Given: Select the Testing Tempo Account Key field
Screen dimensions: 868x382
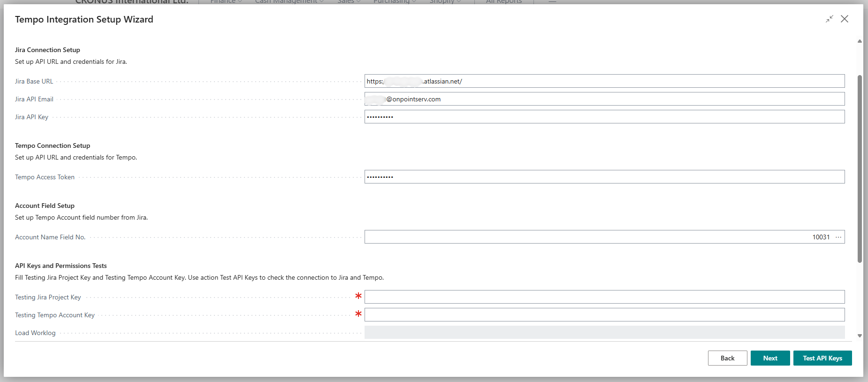Looking at the screenshot, I should 604,315.
